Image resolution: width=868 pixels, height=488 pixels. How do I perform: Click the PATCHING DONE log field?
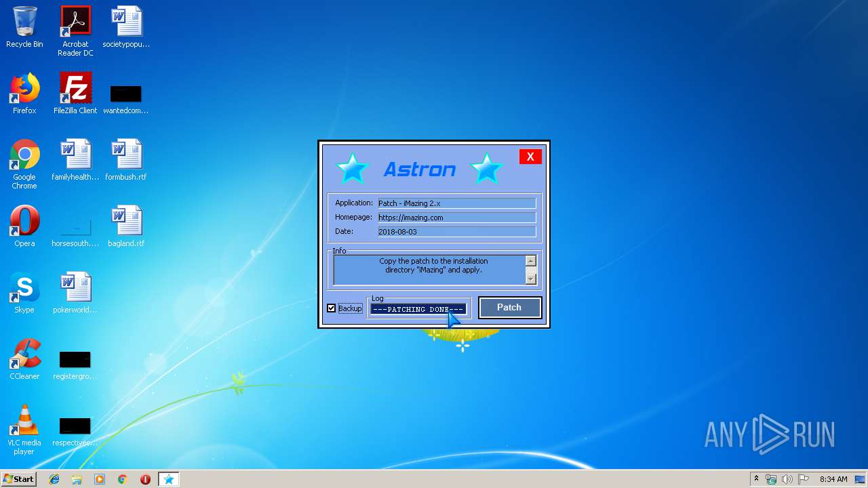(x=418, y=309)
